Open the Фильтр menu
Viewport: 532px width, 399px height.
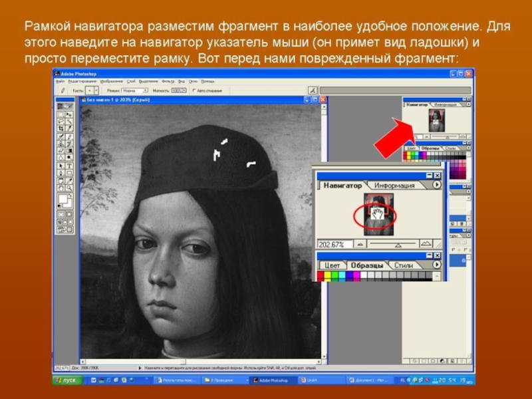point(168,81)
